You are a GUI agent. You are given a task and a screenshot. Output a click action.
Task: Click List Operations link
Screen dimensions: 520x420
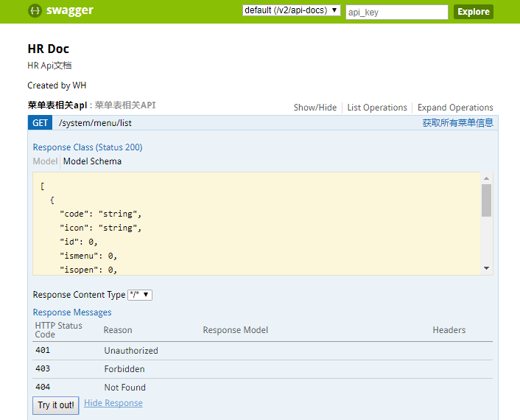(376, 108)
